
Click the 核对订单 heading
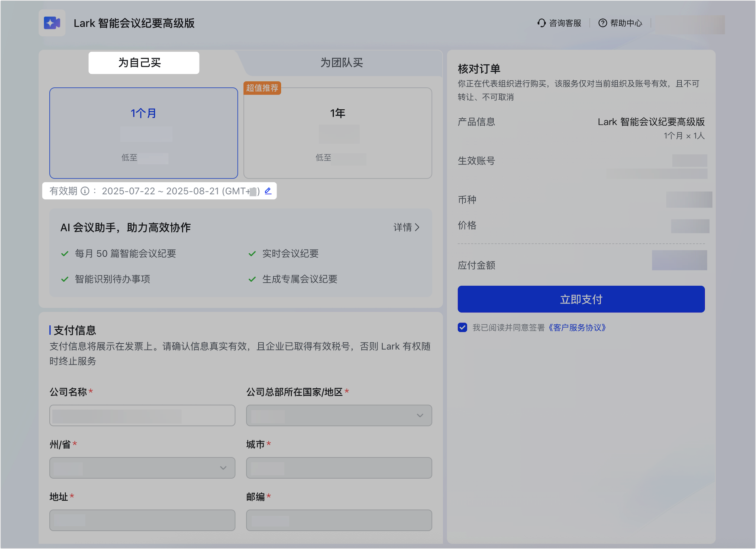[x=479, y=69]
